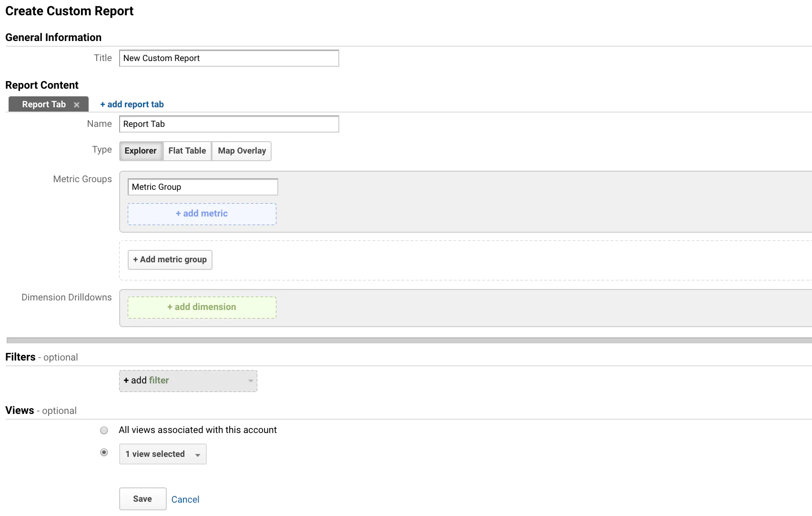Choose the Map Overlay type
The height and width of the screenshot is (516, 812).
click(x=242, y=151)
